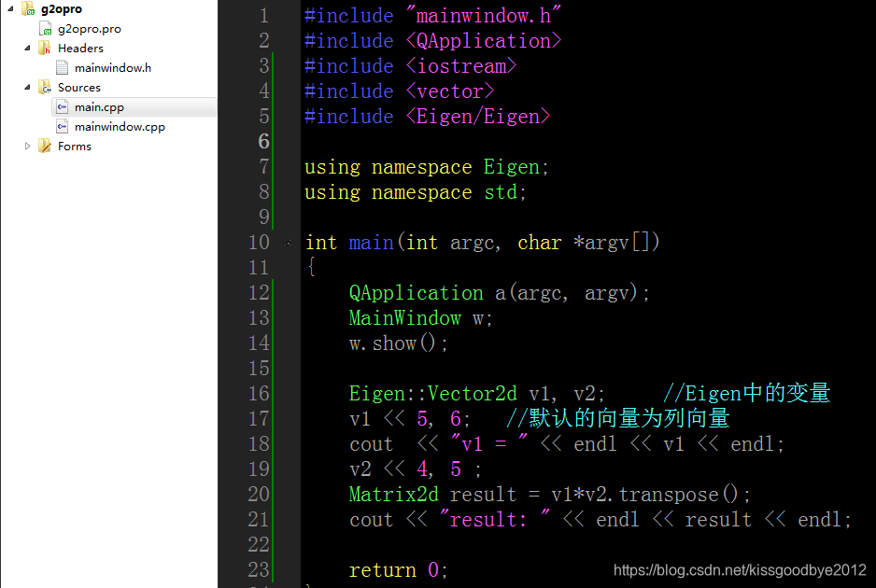The width and height of the screenshot is (876, 588).
Task: Click the mainwindow.h file icon
Action: pyautogui.click(x=63, y=67)
